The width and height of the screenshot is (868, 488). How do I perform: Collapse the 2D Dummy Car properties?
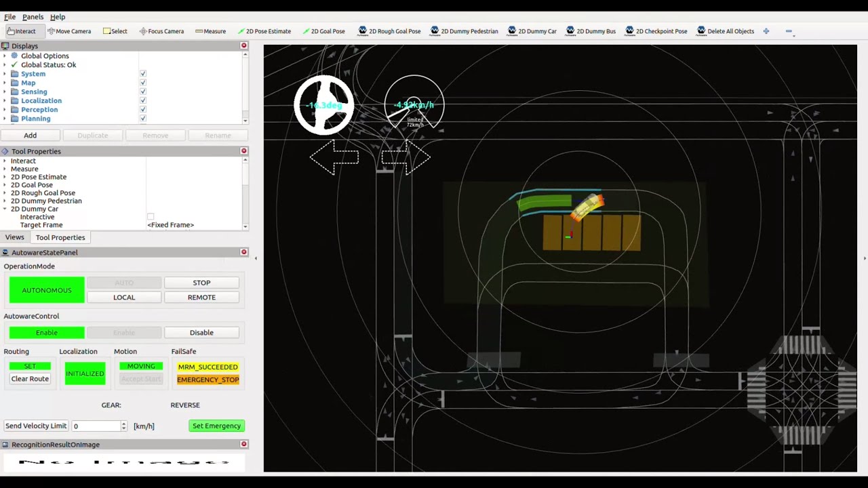coord(5,209)
